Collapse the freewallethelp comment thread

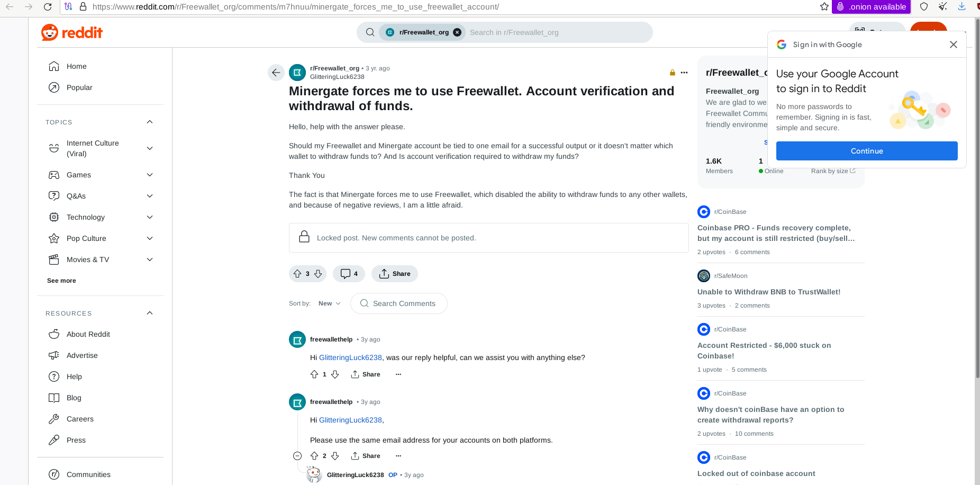pos(297,456)
